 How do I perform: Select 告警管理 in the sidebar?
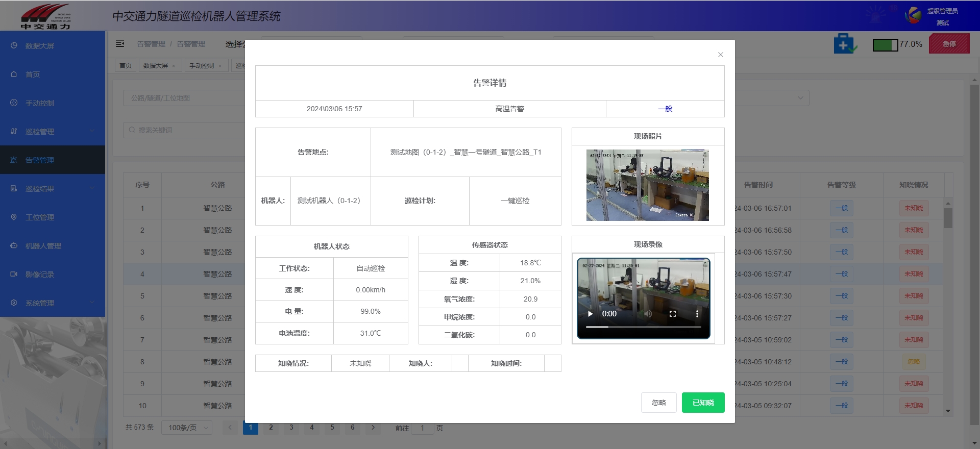tap(53, 160)
